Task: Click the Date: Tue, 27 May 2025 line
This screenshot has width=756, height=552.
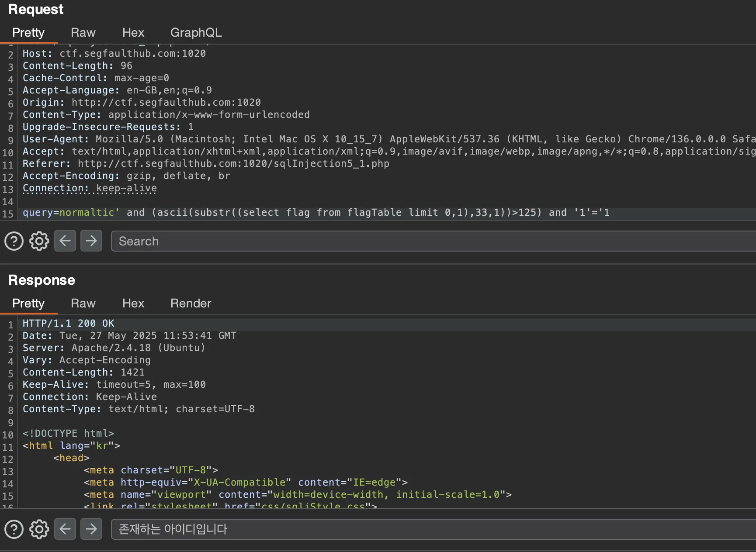Action: (129, 335)
